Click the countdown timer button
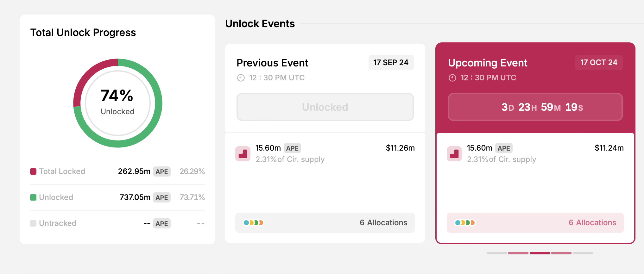Viewport: 644px width, 274px height. coord(535,107)
